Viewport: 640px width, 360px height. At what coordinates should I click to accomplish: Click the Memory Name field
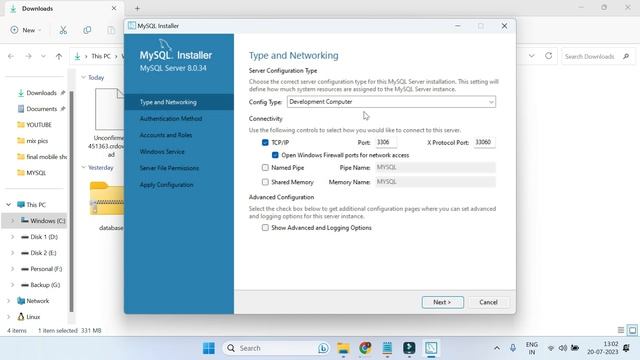tap(436, 182)
